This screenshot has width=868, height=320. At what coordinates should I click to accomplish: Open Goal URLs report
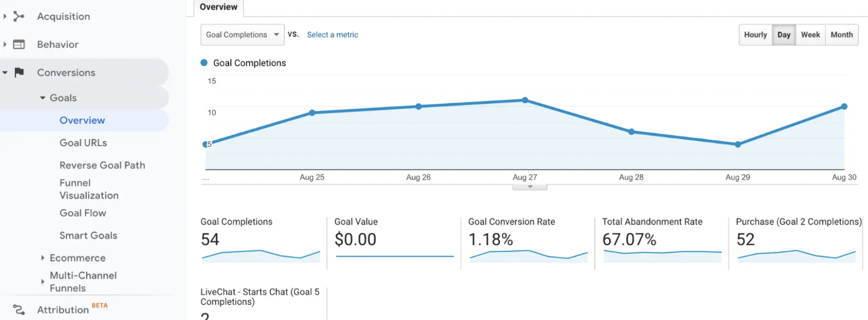point(83,143)
